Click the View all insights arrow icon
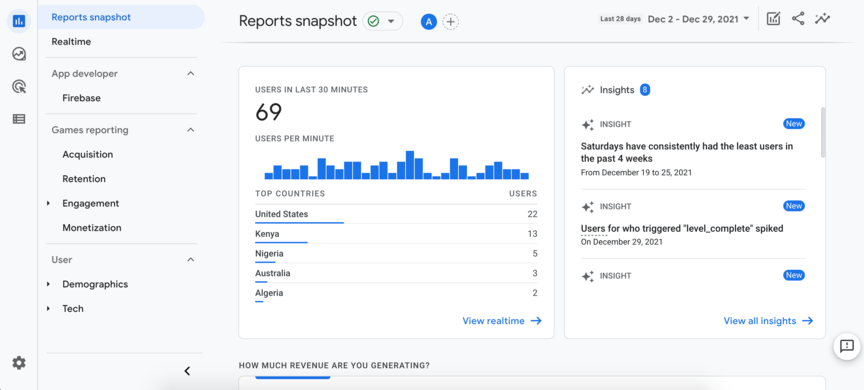The image size is (864, 390). tap(807, 321)
